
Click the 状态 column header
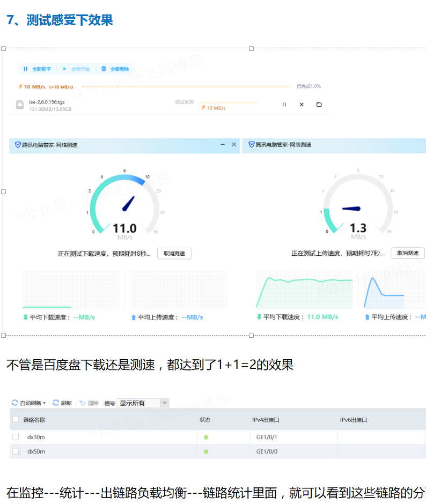click(205, 420)
